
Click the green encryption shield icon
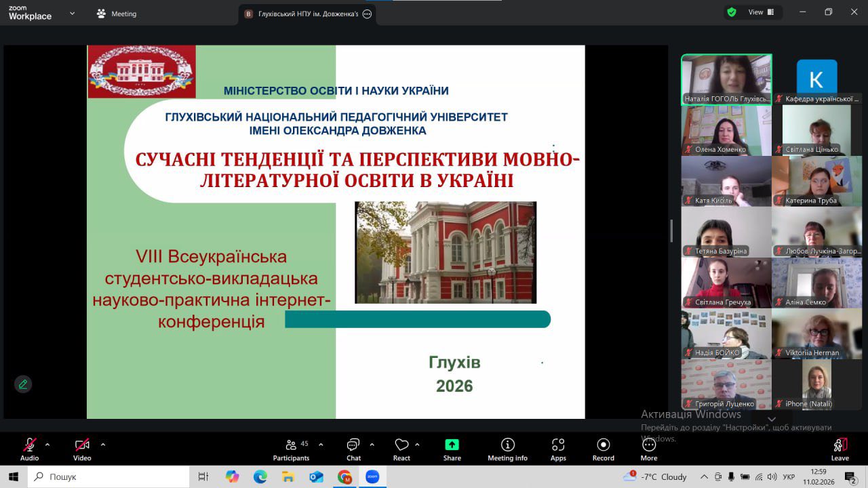[x=732, y=12]
